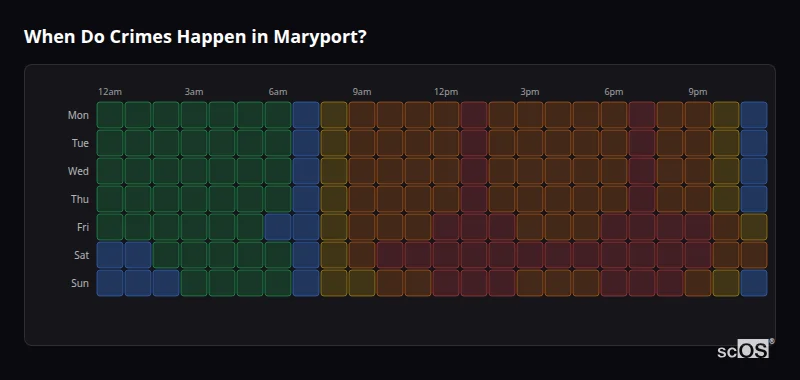Select the orange Sunday 9pm cell
The height and width of the screenshot is (380, 800).
pos(697,283)
